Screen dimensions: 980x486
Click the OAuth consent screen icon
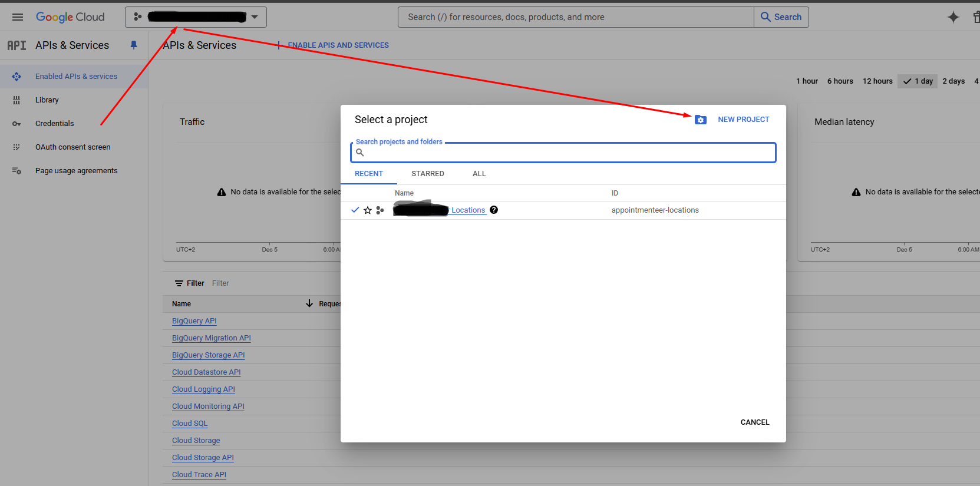[x=17, y=147]
